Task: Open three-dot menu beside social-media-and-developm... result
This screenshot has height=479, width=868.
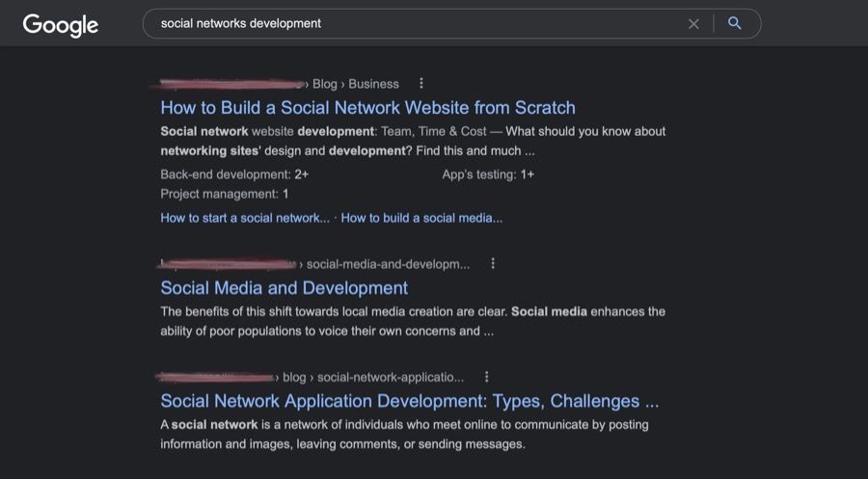Action: coord(493,263)
